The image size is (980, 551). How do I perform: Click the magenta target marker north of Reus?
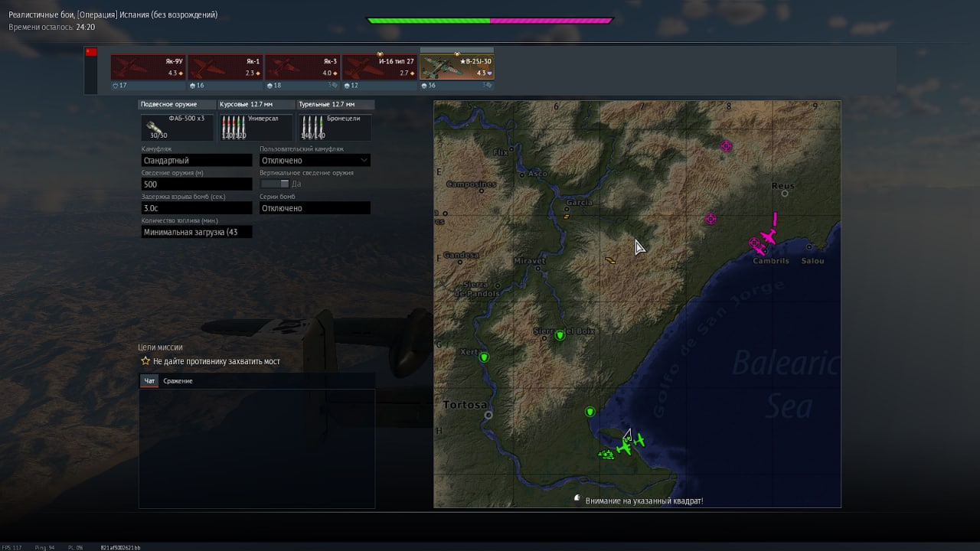tap(727, 146)
